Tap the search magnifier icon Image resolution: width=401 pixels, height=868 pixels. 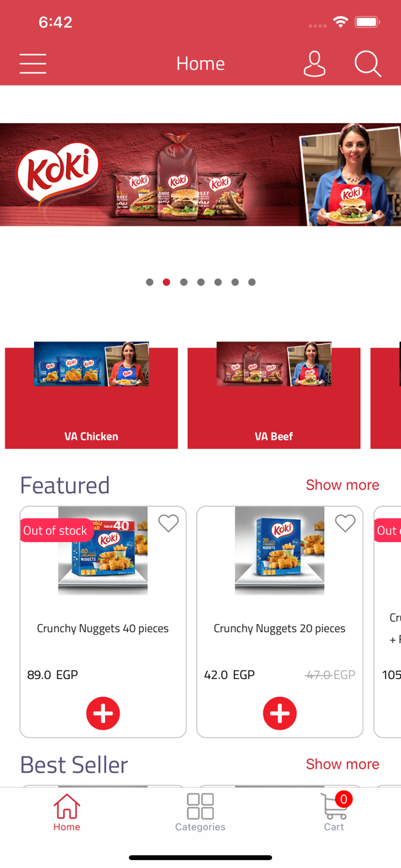coord(368,63)
